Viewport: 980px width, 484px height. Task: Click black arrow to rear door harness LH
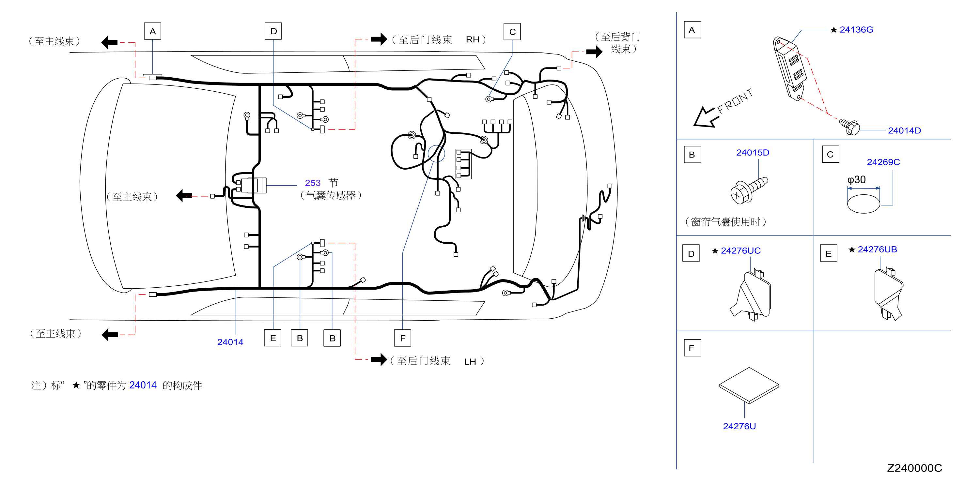coord(379,359)
